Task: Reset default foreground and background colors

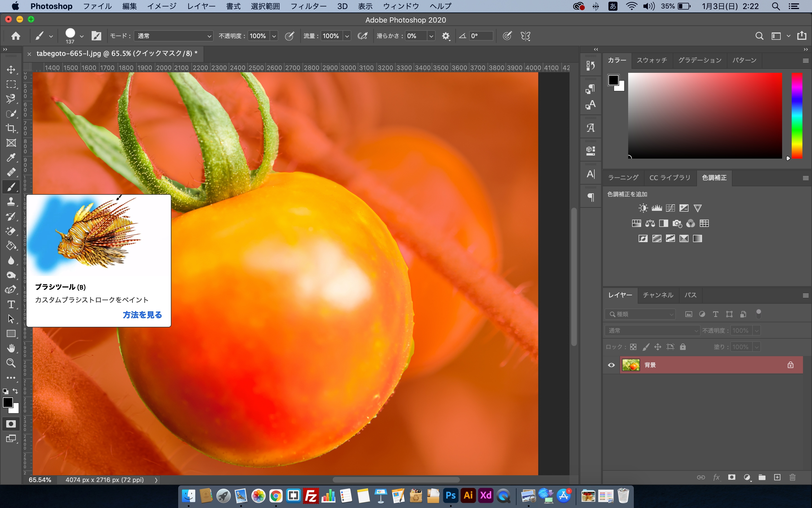Action: 5,391
